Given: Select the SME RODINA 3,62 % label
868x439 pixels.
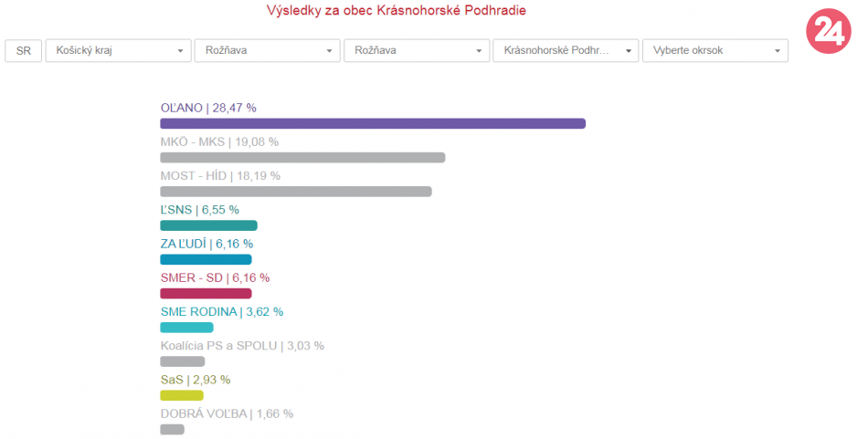Looking at the screenshot, I should pyautogui.click(x=222, y=311).
